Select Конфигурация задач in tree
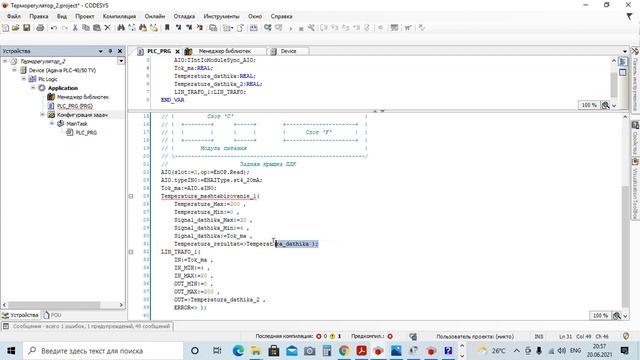Image resolution: width=640 pixels, height=360 pixels. tap(82, 115)
